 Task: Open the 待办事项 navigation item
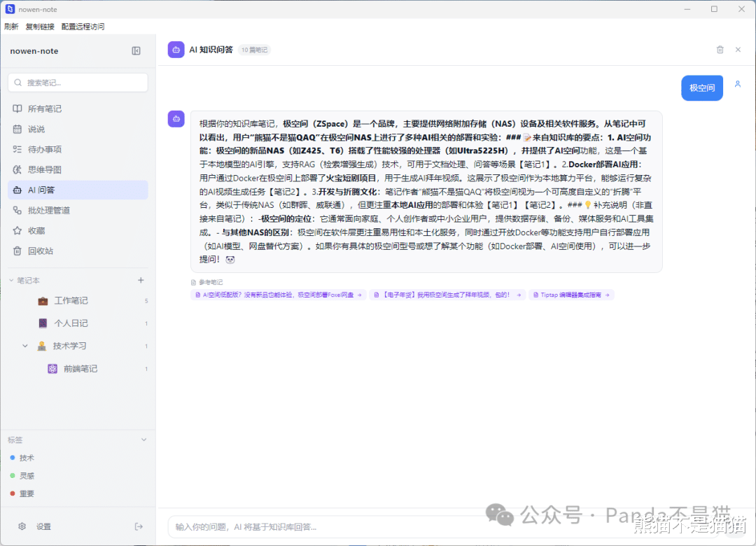click(78, 149)
